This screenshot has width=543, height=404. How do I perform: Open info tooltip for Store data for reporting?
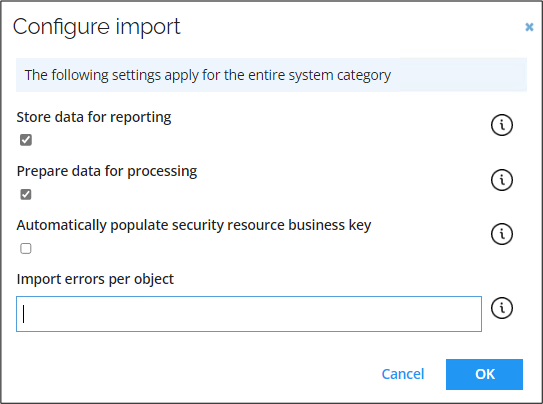(x=502, y=125)
